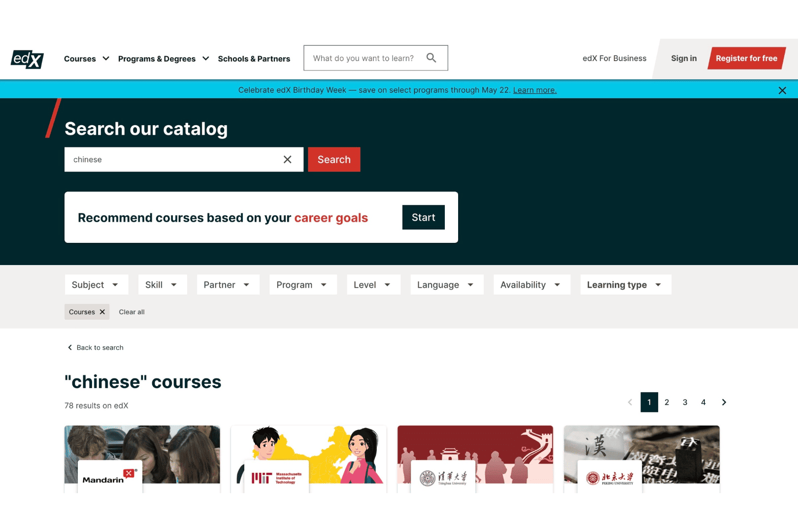Click the "78 results on edX" text
Screen dimensions: 798x532
(97, 405)
